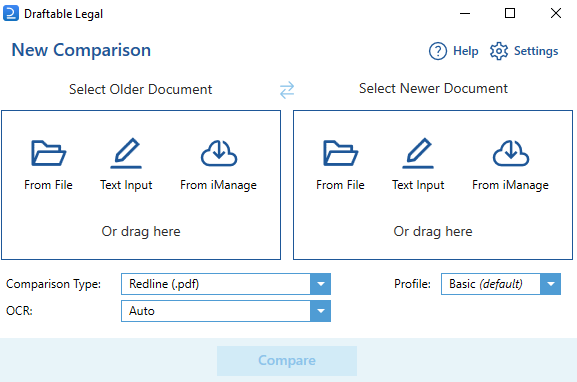Expand Profile dropdown arrow

551,284
